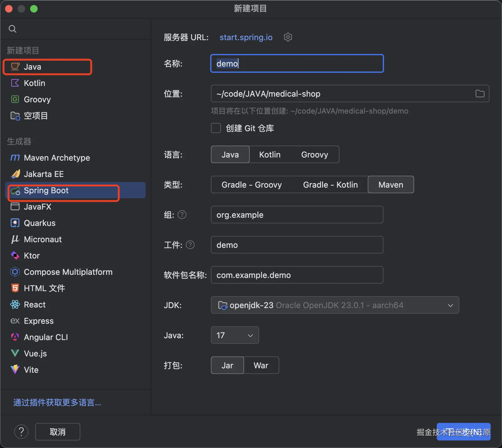This screenshot has height=448, width=502.
Task: Click 通过插件获取更多语言 link
Action: coord(57,403)
